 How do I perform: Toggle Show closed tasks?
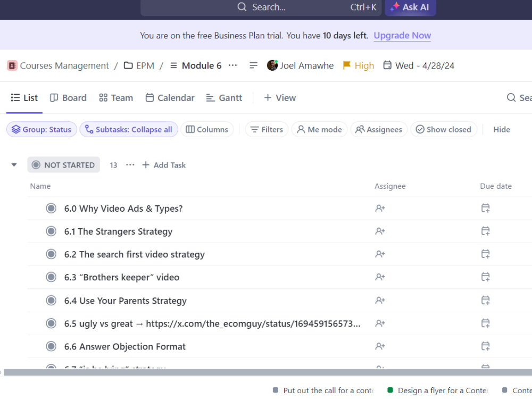click(444, 130)
